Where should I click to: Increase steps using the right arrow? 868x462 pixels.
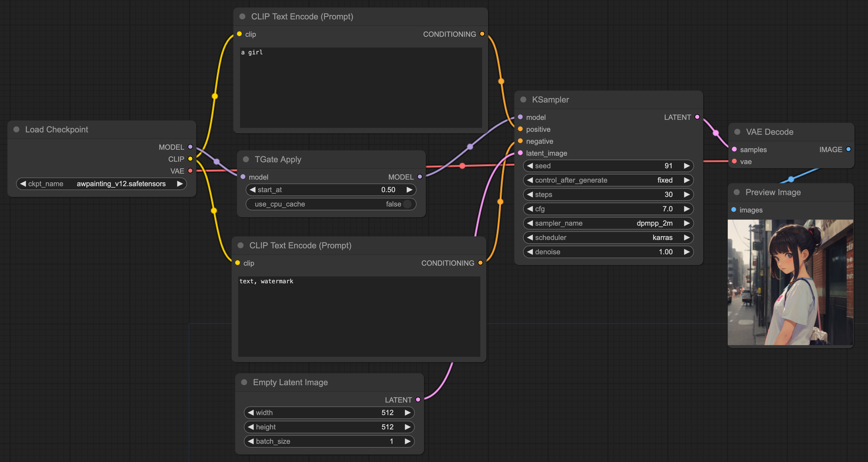tap(687, 195)
